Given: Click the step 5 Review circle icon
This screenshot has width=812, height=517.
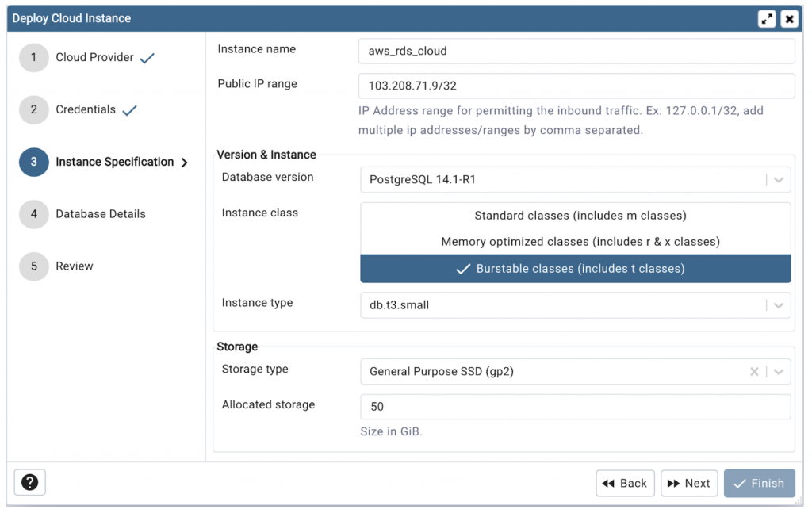Looking at the screenshot, I should click(33, 266).
